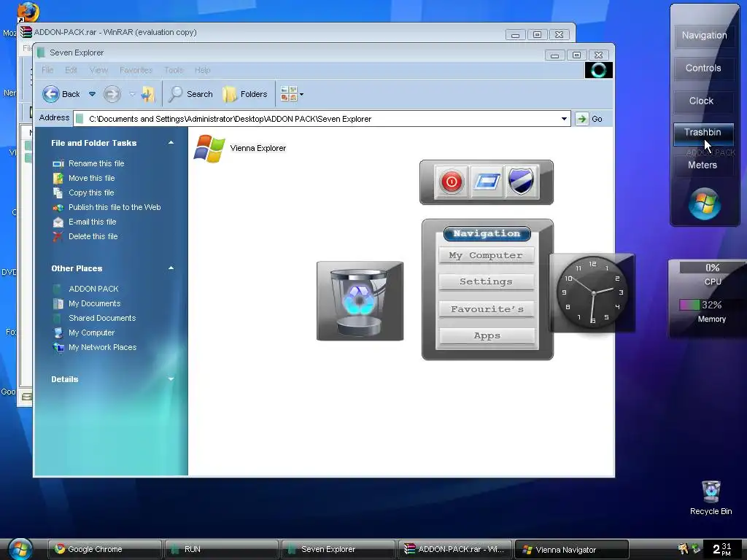This screenshot has width=747, height=560.
Task: Click the blue window icon in widget
Action: [x=486, y=182]
